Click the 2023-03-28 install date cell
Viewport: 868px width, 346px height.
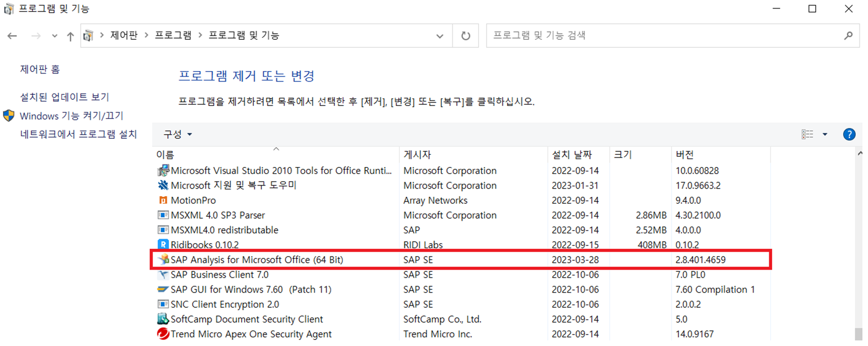click(x=575, y=260)
